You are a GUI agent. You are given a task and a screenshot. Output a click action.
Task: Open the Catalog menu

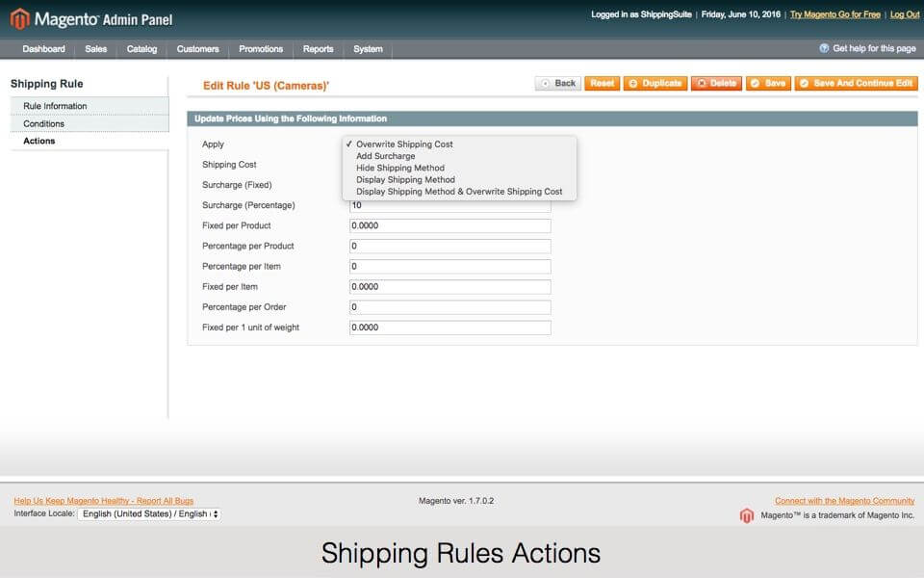coord(142,49)
